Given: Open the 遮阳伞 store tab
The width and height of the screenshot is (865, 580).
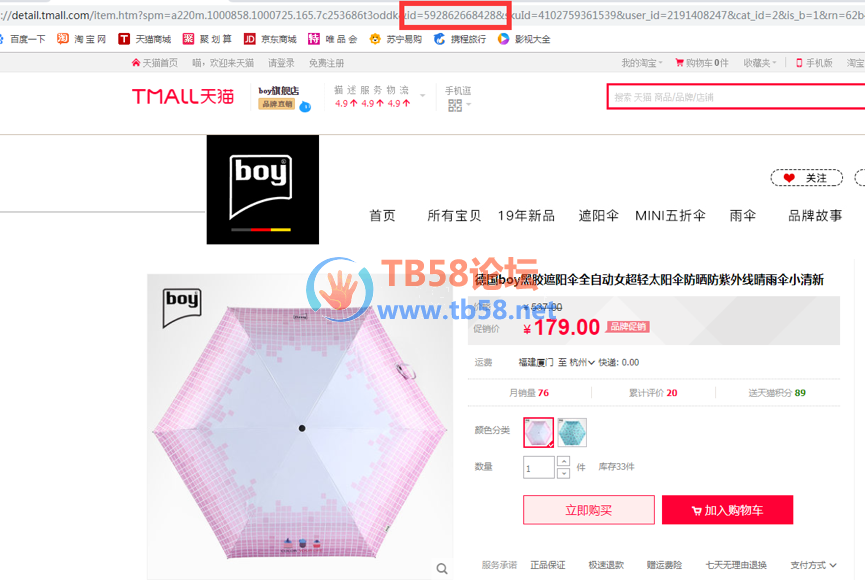Looking at the screenshot, I should pos(599,216).
